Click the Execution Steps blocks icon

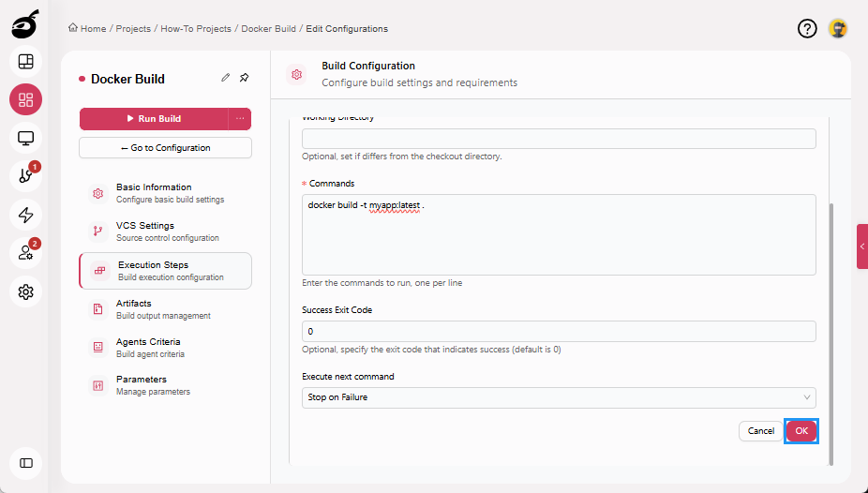click(99, 271)
